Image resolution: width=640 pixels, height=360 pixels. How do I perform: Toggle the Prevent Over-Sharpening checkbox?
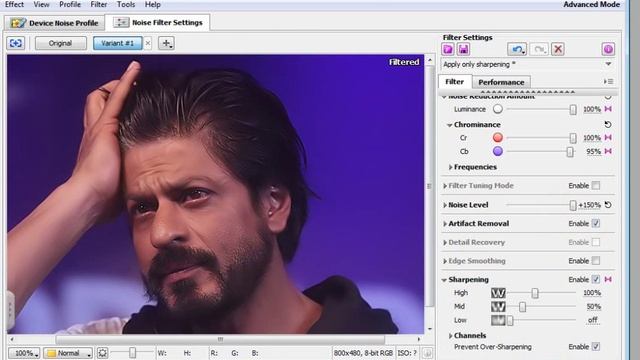point(596,347)
